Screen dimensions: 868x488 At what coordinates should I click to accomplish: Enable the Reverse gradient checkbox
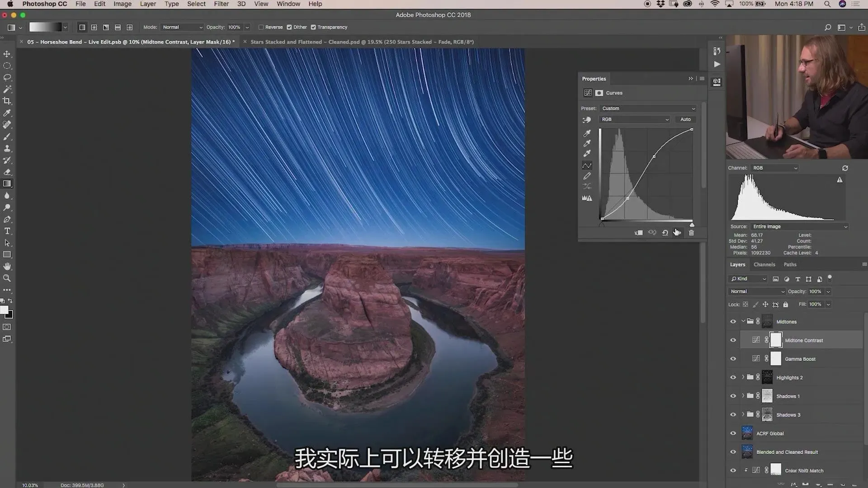[261, 27]
